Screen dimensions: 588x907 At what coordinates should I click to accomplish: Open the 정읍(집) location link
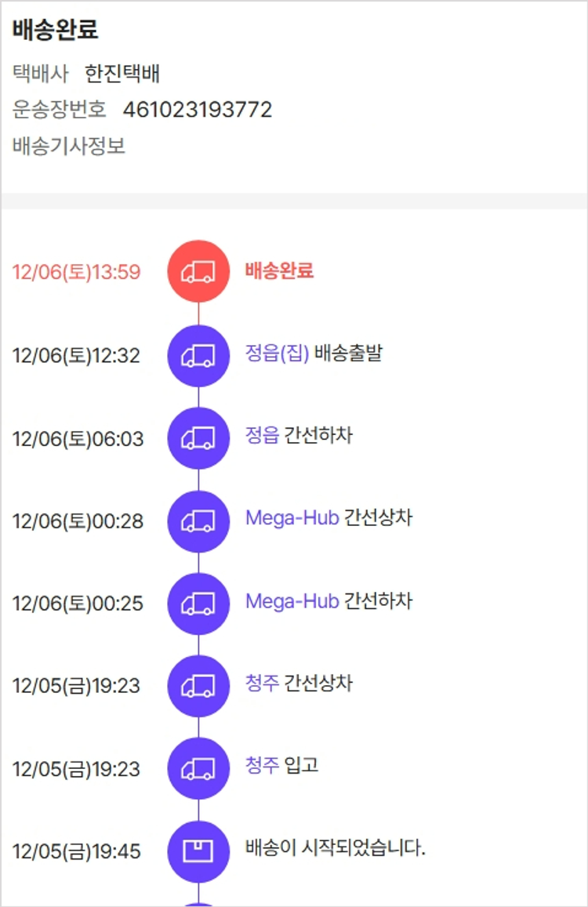point(277,354)
